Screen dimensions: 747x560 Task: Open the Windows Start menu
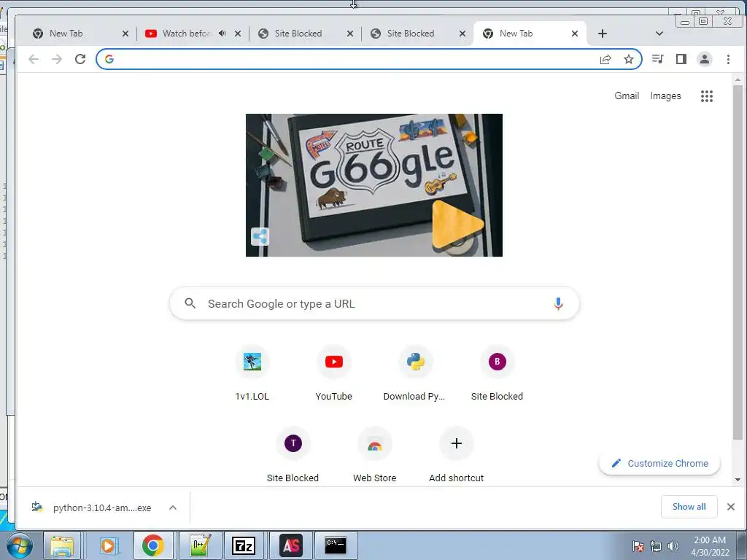pyautogui.click(x=20, y=546)
